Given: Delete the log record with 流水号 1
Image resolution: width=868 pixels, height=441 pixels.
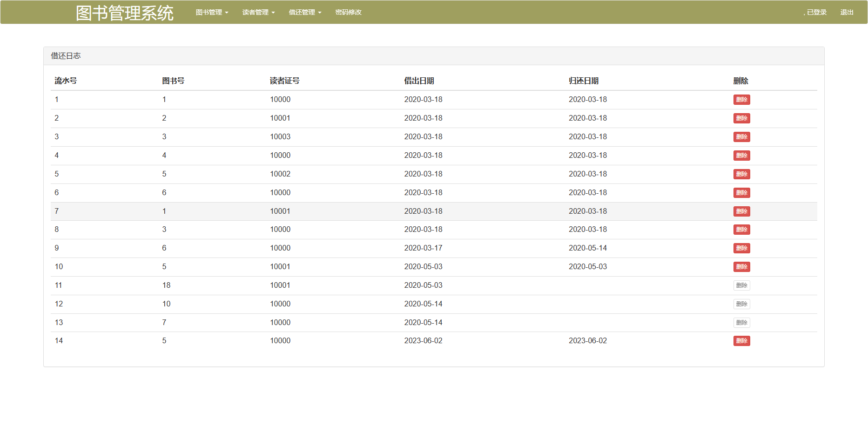Looking at the screenshot, I should click(741, 100).
